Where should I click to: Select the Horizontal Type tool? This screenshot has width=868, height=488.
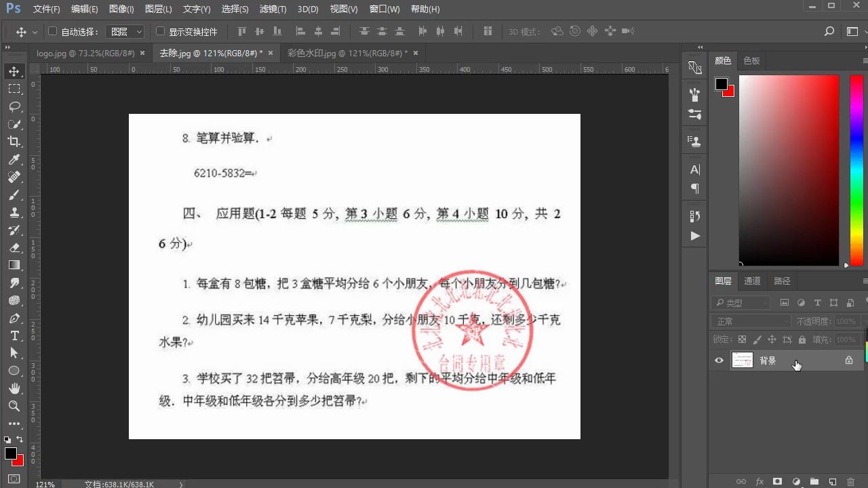point(14,335)
